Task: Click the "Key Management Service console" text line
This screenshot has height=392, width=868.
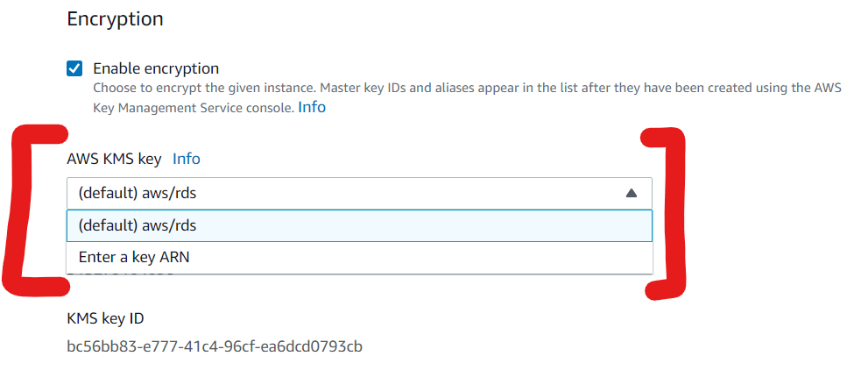Action: (193, 108)
